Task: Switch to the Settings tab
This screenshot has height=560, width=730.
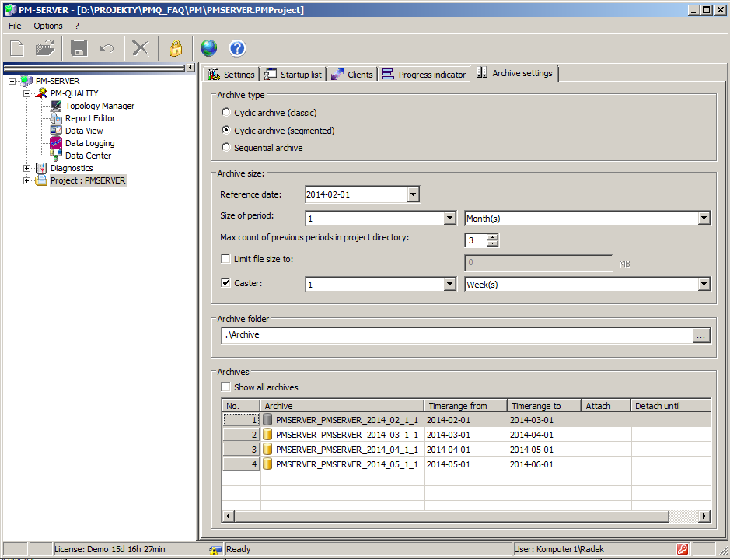Action: [232, 75]
